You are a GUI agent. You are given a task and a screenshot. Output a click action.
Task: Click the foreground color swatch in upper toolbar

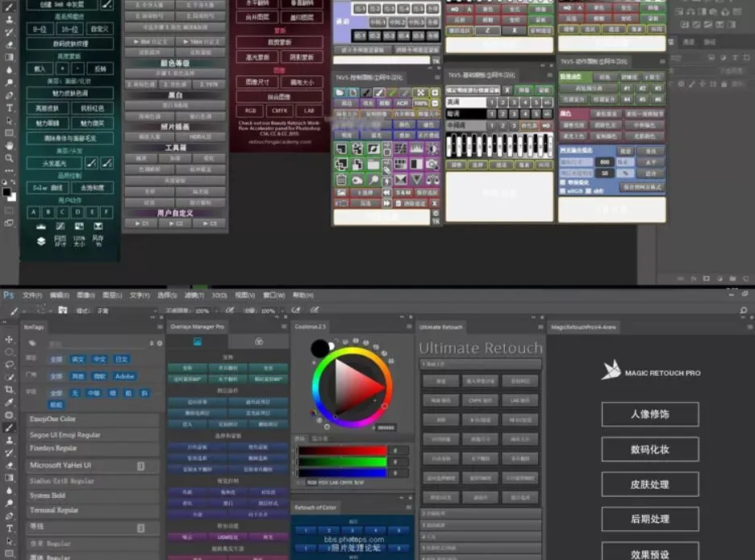coord(6,192)
